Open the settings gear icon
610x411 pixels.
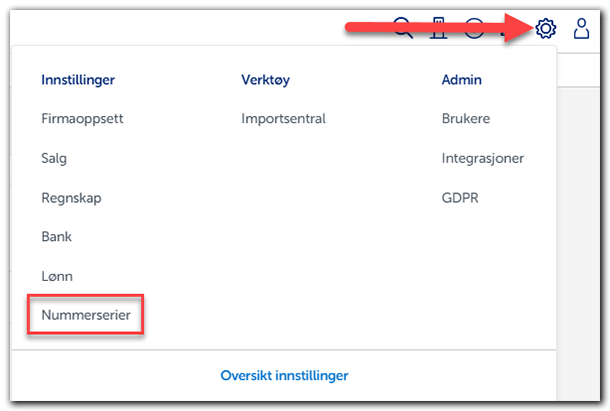545,29
